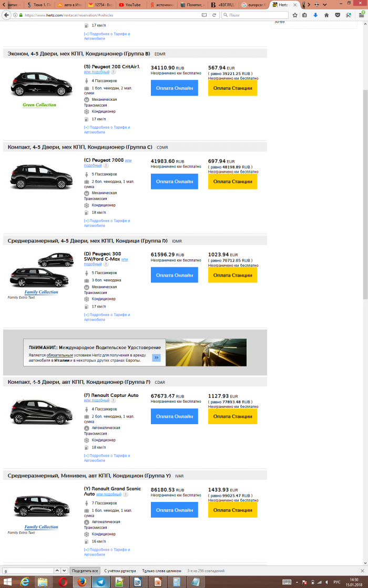This screenshot has width=368, height=588.
Task: Open Opera browser from taskbar
Action: point(63,582)
